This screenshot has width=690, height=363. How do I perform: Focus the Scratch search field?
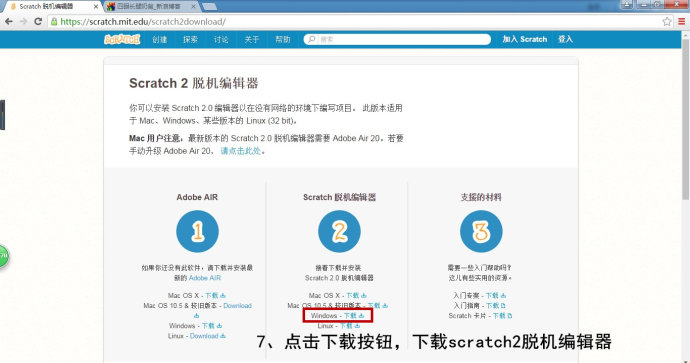click(x=397, y=39)
